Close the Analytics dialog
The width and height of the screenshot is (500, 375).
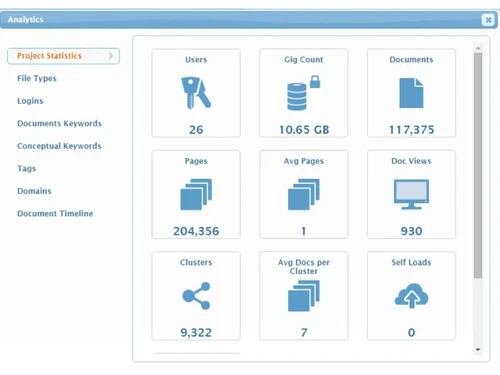coord(488,20)
